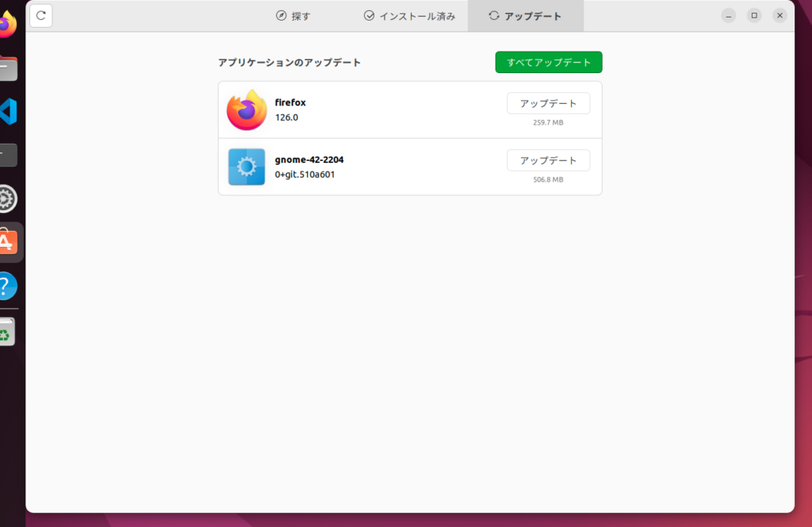Click the gnome-42-2204 app name
Image resolution: width=812 pixels, height=527 pixels.
pos(309,160)
